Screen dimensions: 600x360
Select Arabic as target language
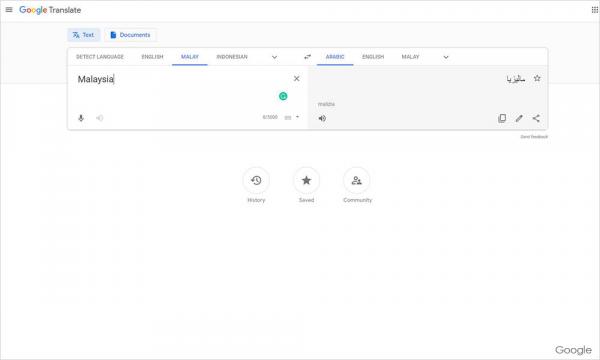pos(335,57)
